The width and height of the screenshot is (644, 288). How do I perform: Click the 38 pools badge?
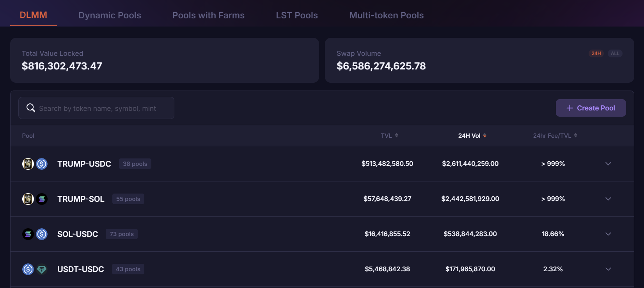[x=135, y=164]
